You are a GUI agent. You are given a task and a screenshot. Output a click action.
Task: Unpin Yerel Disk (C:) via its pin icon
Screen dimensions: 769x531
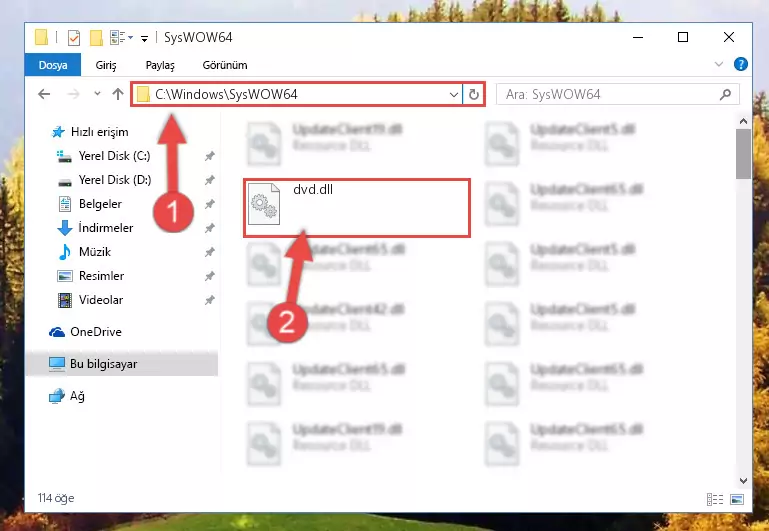[x=209, y=156]
